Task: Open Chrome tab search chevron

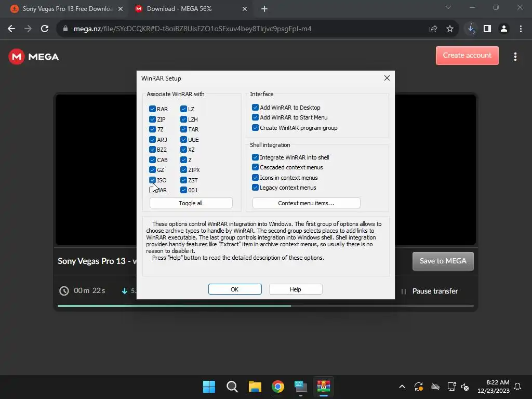Action: pyautogui.click(x=448, y=7)
